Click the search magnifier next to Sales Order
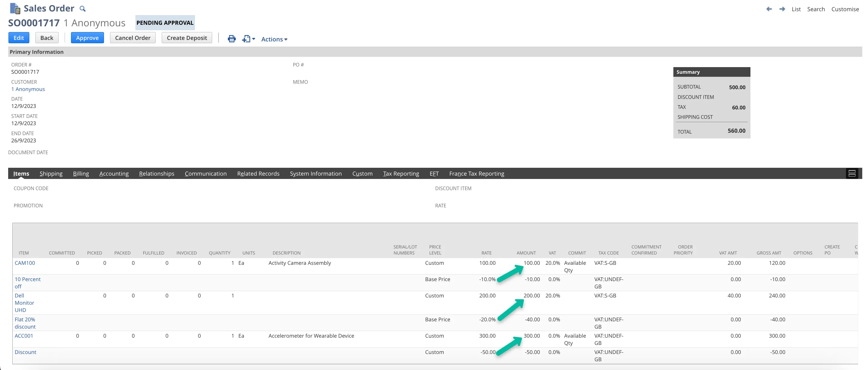The height and width of the screenshot is (370, 868). coord(83,8)
